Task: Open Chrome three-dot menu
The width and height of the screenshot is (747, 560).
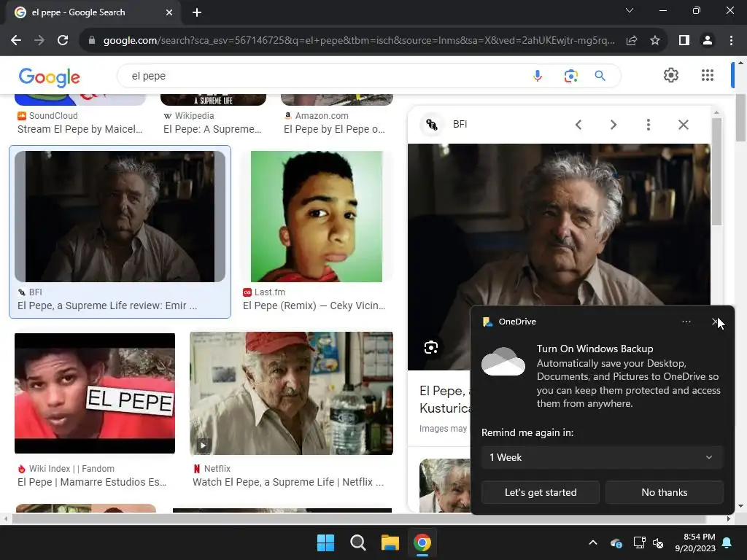Action: (x=731, y=41)
